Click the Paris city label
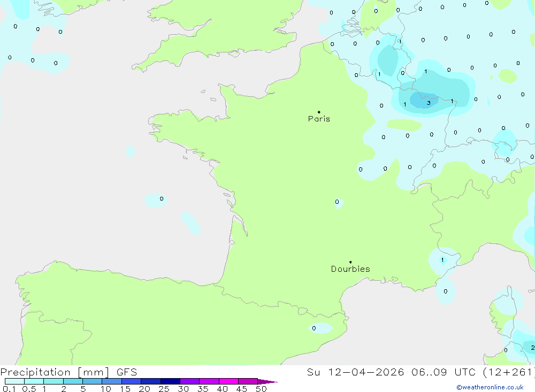This screenshot has width=535, height=392. (319, 119)
